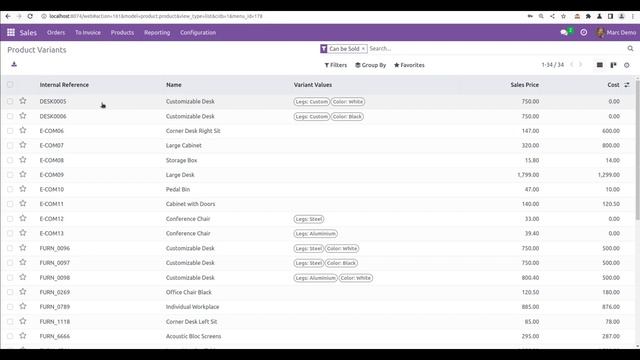640x360 pixels.
Task: Check the E-COM07 row checkbox
Action: click(x=10, y=145)
